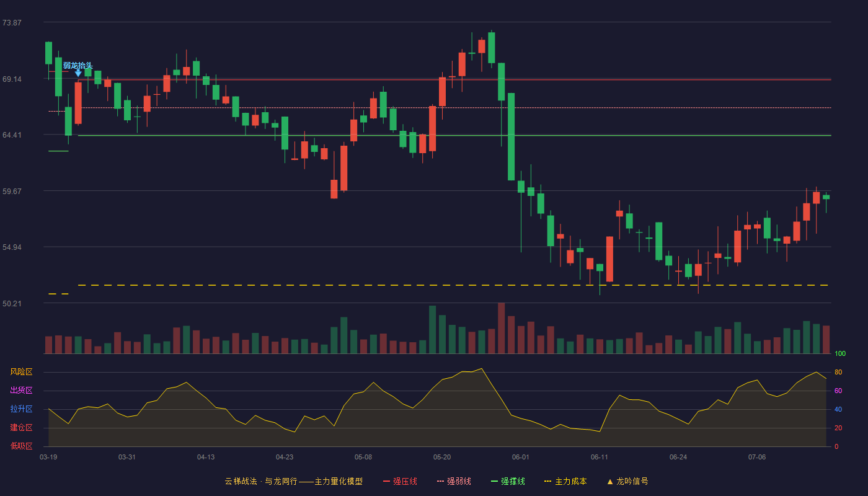Click the indicator axis value 40

tap(838, 409)
